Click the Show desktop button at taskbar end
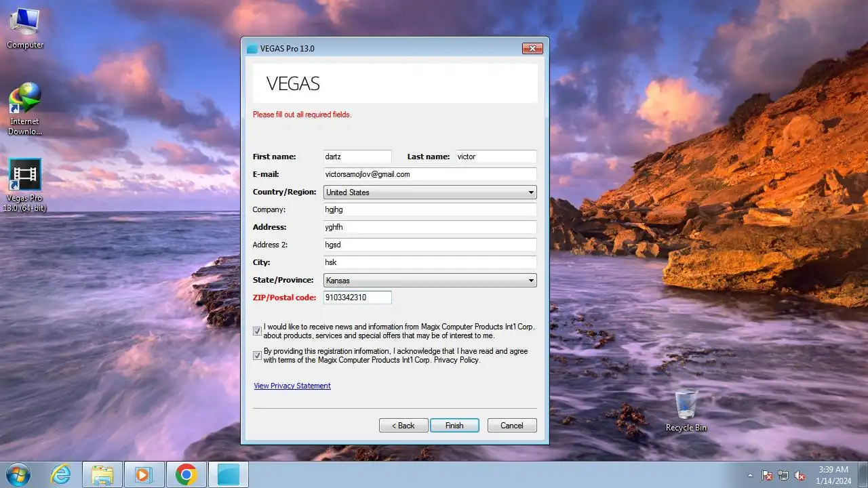868x488 pixels. [x=863, y=474]
